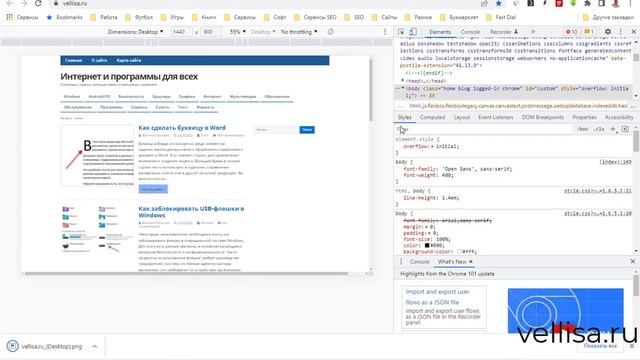The height and width of the screenshot is (360, 640).
Task: Click the What's New video thumbnail
Action: click(565, 311)
